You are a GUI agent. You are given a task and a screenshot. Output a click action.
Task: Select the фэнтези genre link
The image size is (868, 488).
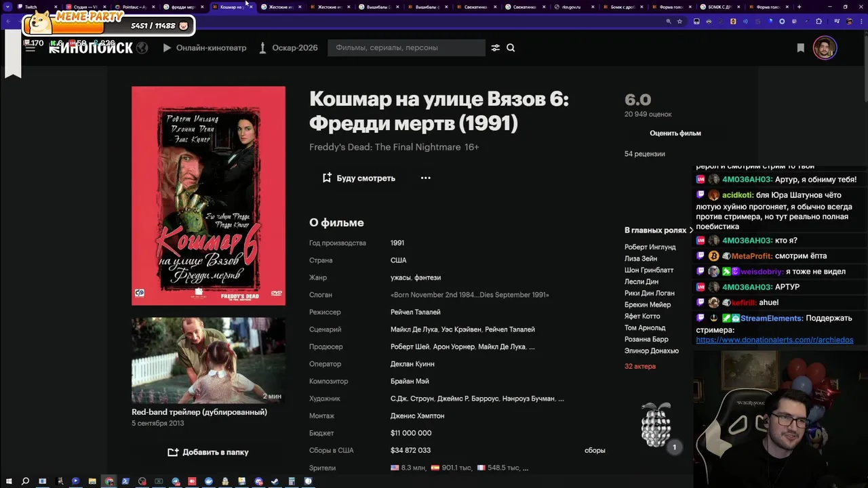(428, 277)
